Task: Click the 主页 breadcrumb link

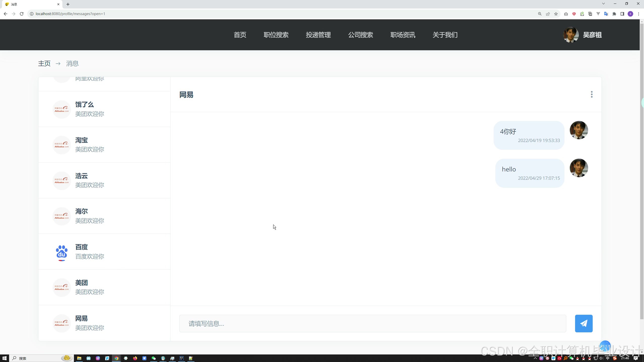Action: [x=44, y=64]
